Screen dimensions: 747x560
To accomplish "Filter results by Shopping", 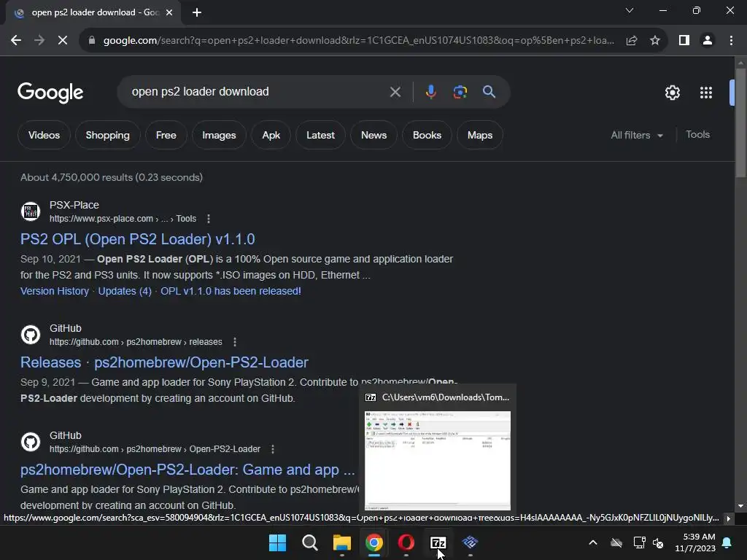I will pyautogui.click(x=108, y=135).
